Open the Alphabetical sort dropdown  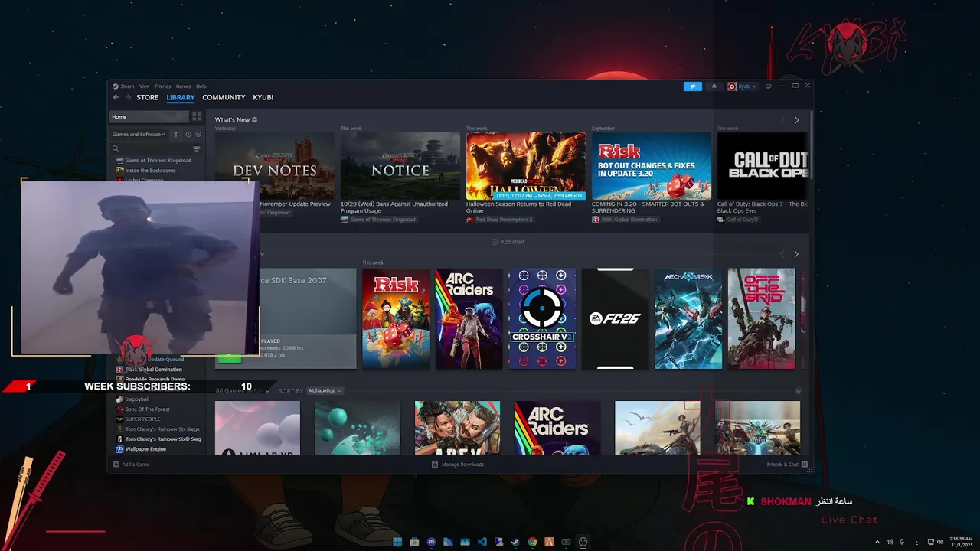[x=325, y=390]
